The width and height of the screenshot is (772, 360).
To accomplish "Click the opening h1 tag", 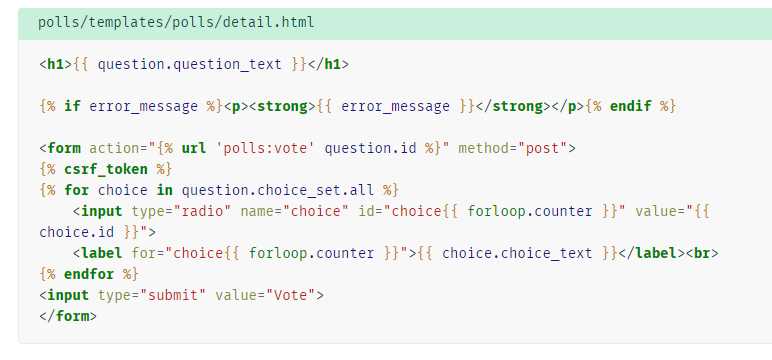I will click(x=56, y=65).
